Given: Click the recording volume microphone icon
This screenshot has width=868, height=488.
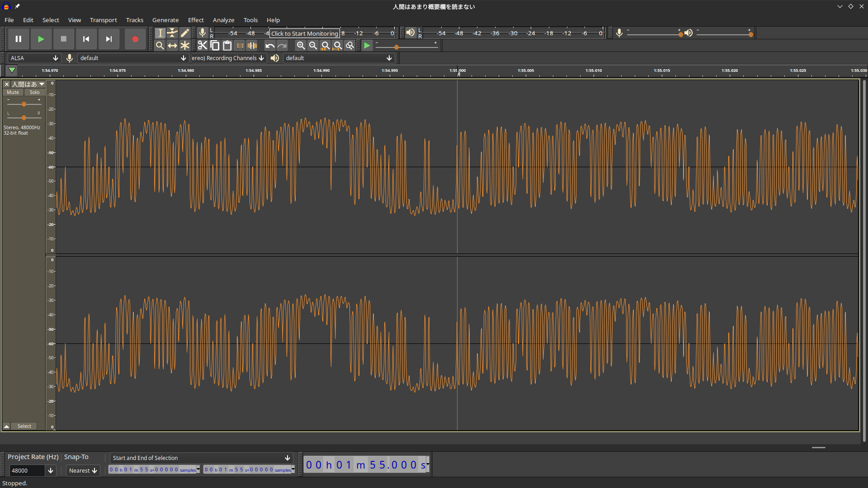Looking at the screenshot, I should (619, 33).
